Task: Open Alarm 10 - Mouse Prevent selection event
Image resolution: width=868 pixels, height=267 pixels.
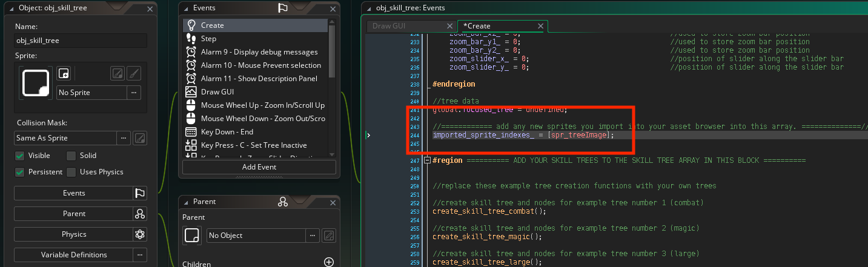Action: (x=255, y=65)
